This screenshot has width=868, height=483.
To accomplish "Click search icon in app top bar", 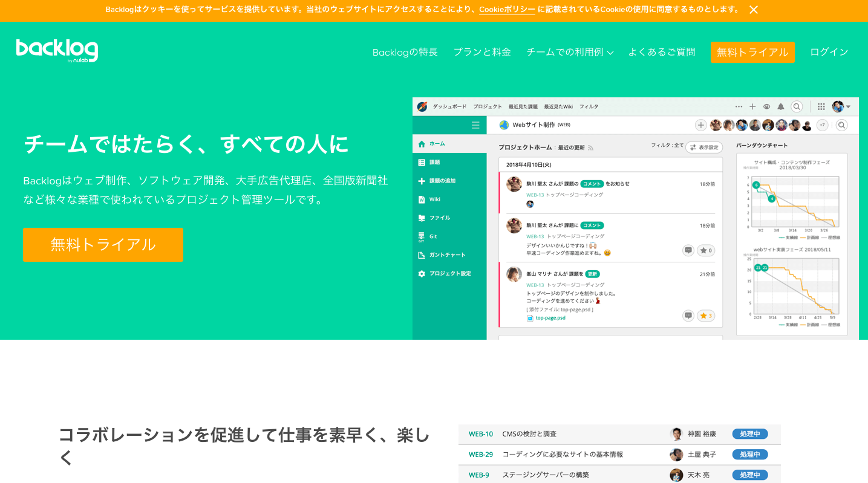I will [x=797, y=106].
